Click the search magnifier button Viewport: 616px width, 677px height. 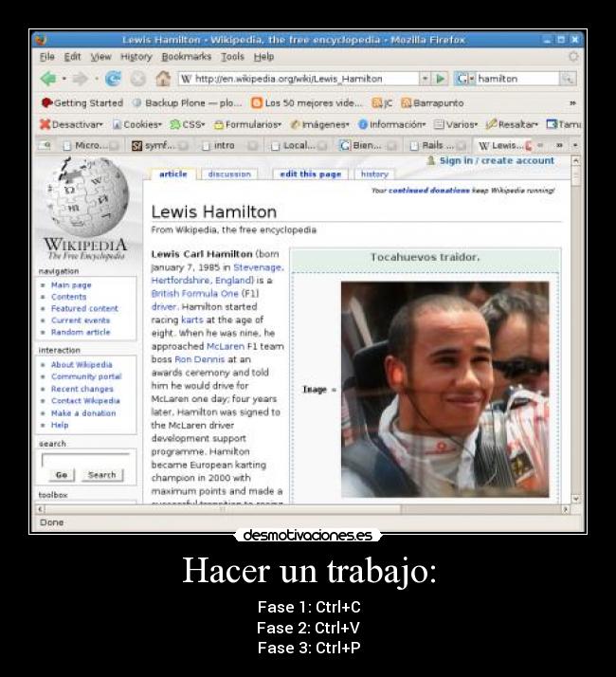click(x=568, y=79)
